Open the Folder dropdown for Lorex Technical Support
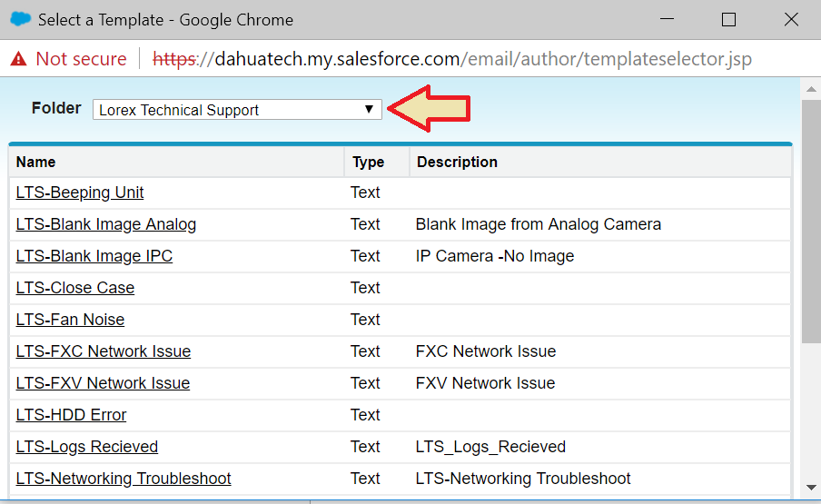The height and width of the screenshot is (504, 821). point(237,110)
